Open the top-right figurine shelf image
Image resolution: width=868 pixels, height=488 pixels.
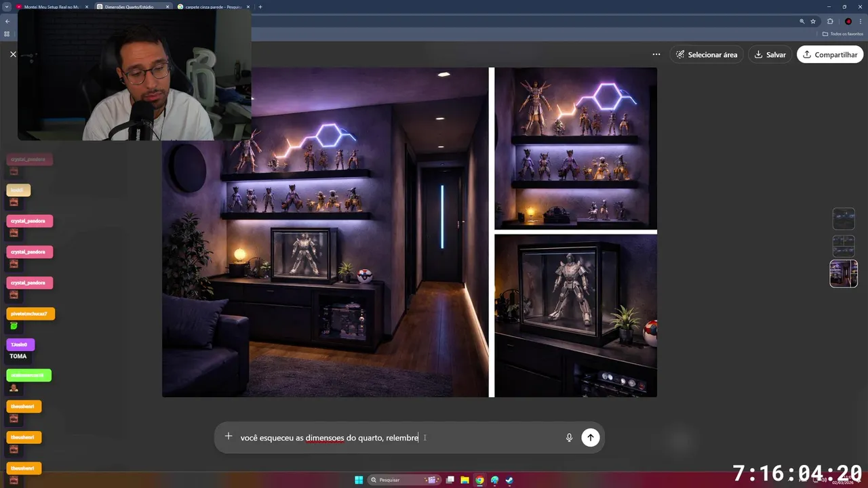click(576, 148)
